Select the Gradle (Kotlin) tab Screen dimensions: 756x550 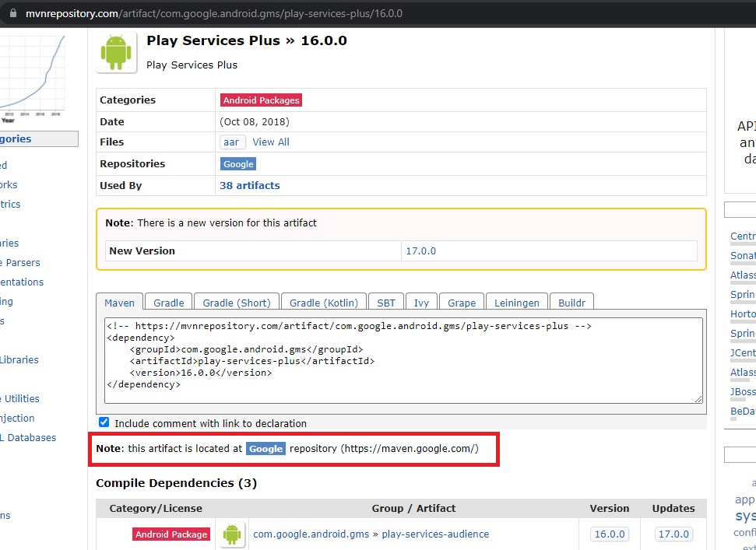(x=324, y=303)
